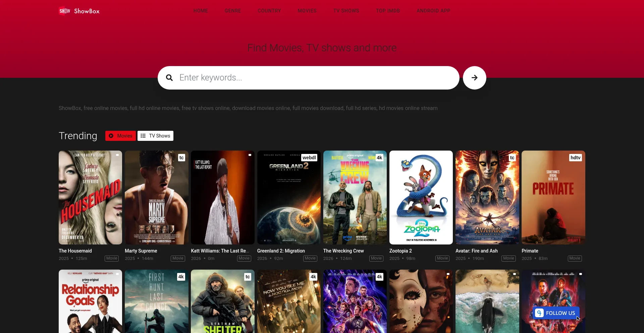Click the hdtv badge on Primate
The height and width of the screenshot is (333, 644).
pyautogui.click(x=576, y=158)
